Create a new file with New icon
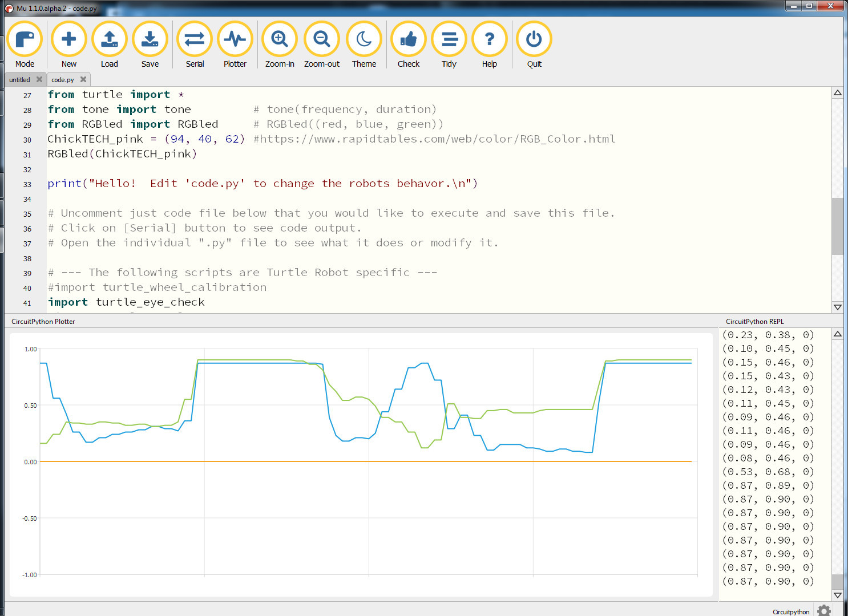This screenshot has height=616, width=848. click(68, 39)
